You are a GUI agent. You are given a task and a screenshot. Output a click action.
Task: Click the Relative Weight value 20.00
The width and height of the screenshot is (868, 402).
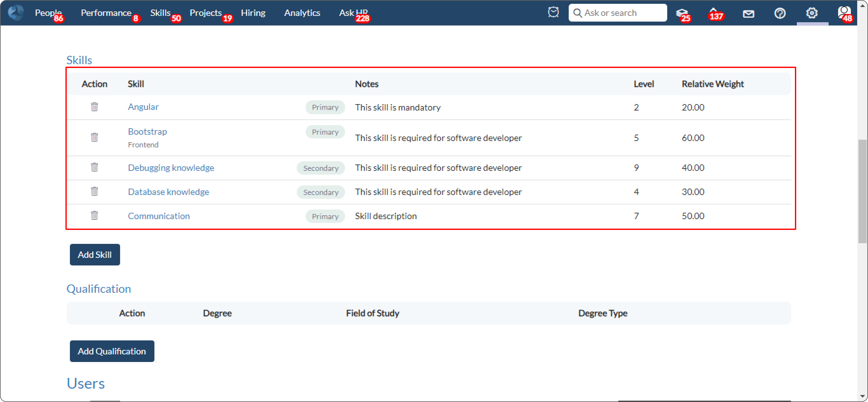click(x=693, y=107)
